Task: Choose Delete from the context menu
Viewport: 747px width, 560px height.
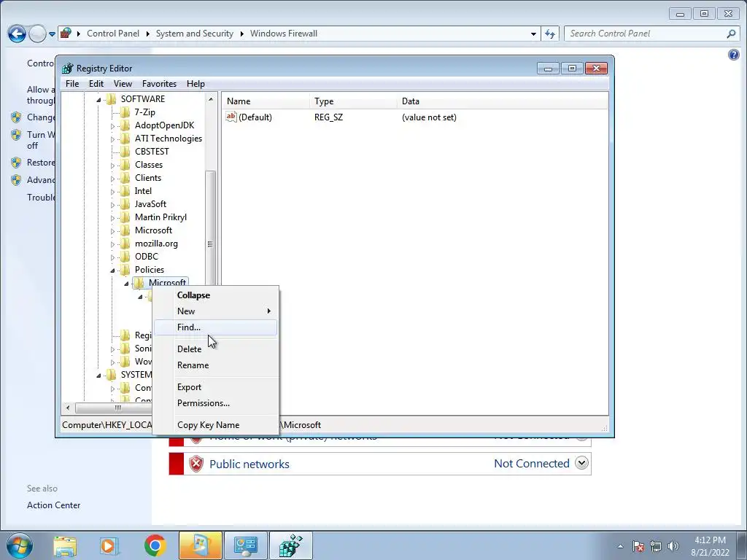Action: pyautogui.click(x=215, y=349)
